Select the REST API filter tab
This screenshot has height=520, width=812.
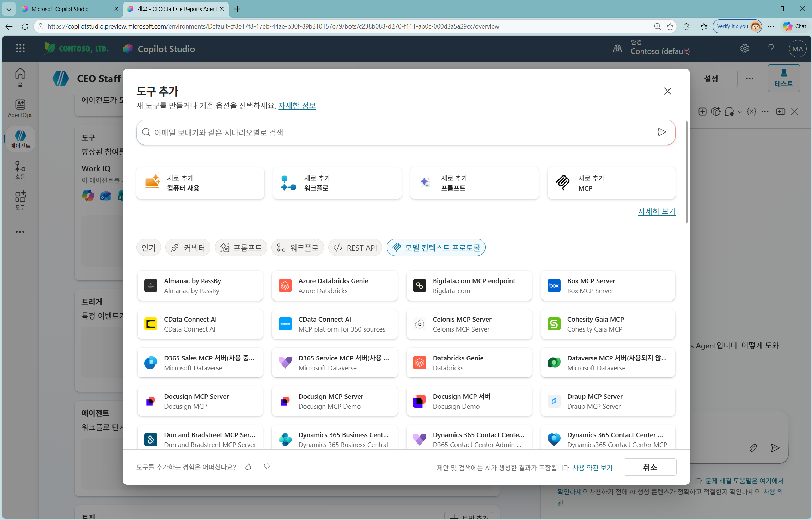[355, 248]
